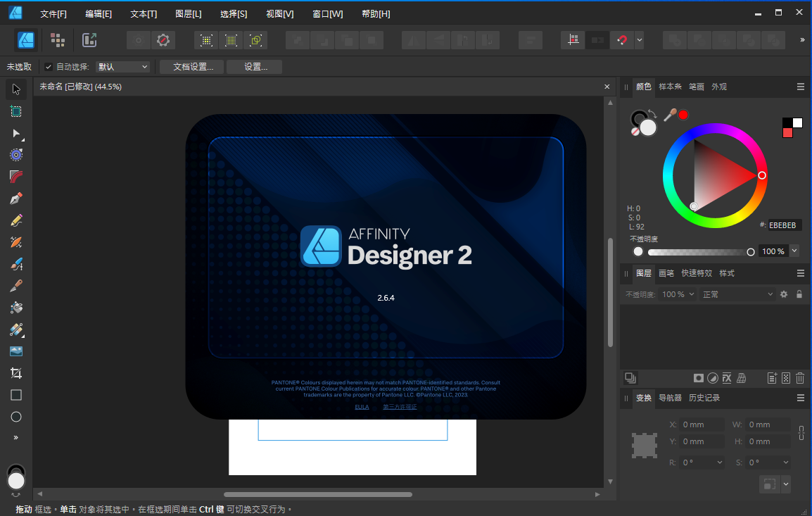Open the blend mode 正常 dropdown
Screen dimensions: 812x516
coord(737,294)
